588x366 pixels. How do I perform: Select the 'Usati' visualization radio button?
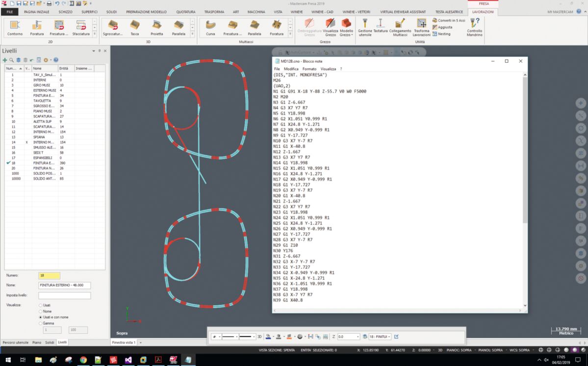click(40, 305)
